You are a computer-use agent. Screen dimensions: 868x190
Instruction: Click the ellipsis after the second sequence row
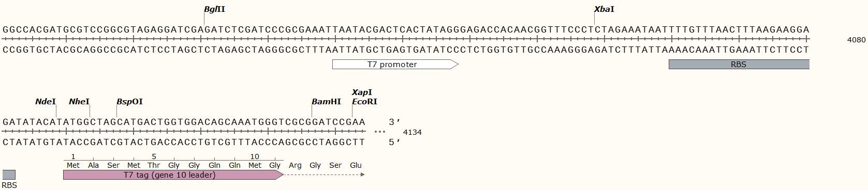[380, 132]
